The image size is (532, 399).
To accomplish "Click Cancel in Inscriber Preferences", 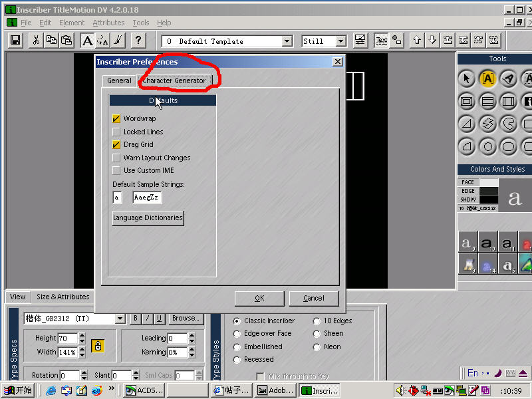I will (x=313, y=298).
